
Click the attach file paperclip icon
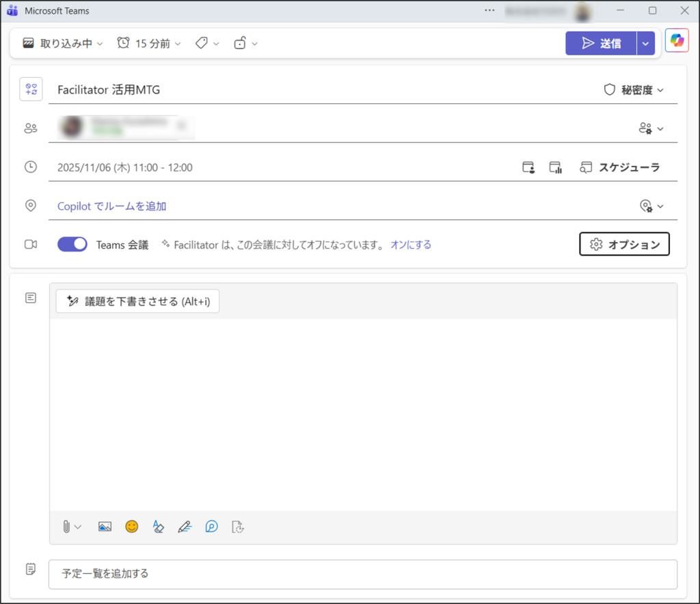(x=66, y=527)
